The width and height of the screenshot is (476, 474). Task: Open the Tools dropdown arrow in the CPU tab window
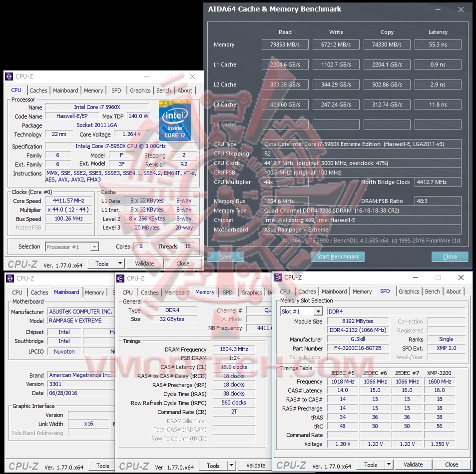(x=120, y=263)
